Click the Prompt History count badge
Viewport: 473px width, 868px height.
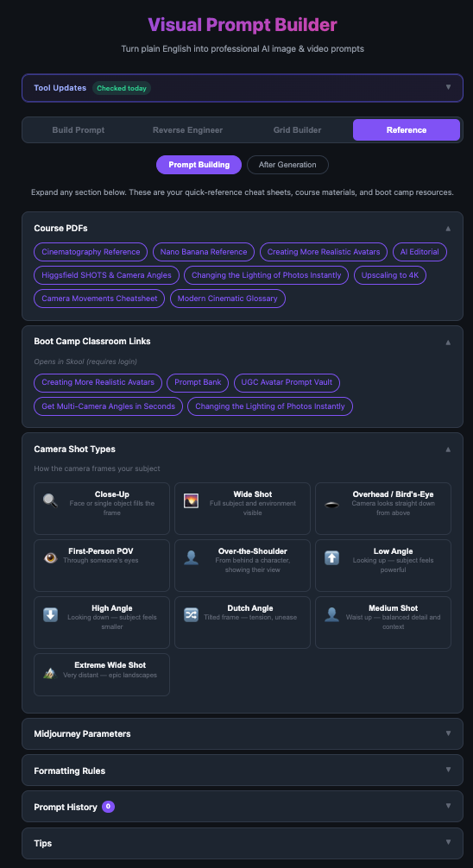coord(109,807)
